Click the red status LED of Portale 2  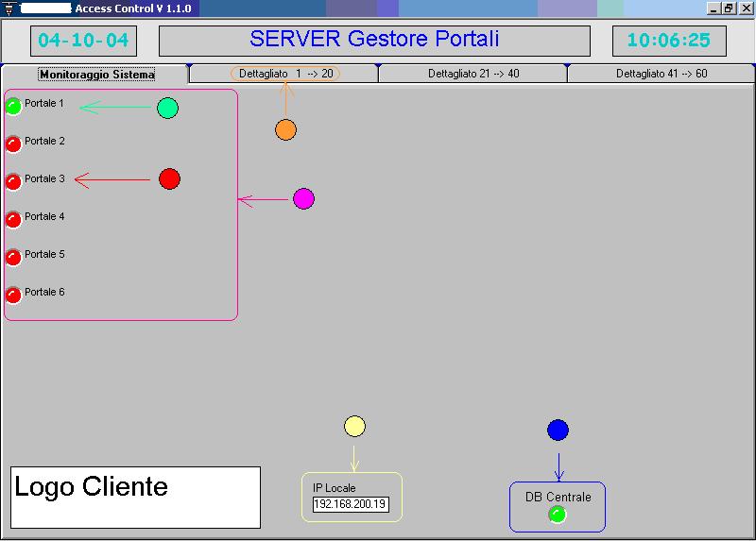13,144
